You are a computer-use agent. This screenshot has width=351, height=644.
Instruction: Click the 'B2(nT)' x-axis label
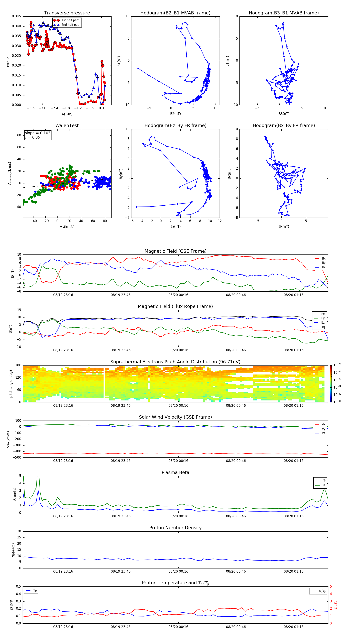(175, 114)
